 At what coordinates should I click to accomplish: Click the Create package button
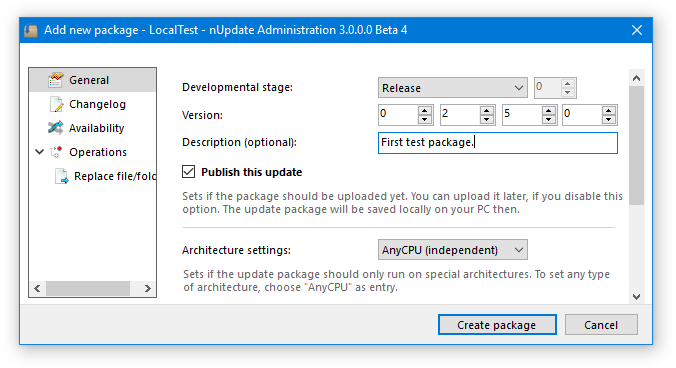pos(497,325)
